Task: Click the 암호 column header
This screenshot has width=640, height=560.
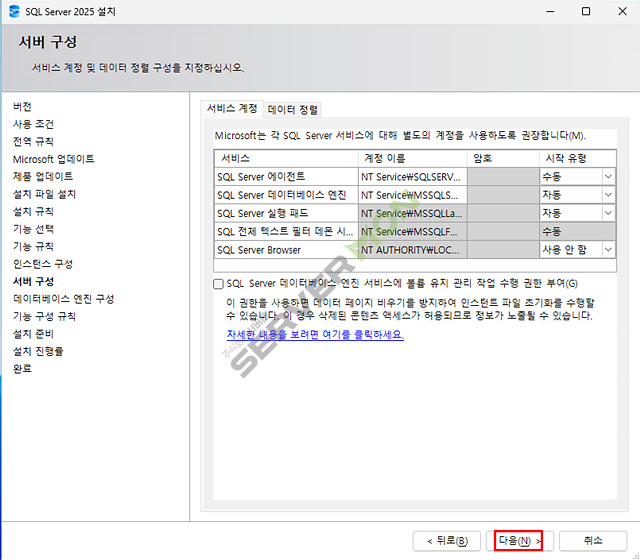Action: 503,158
